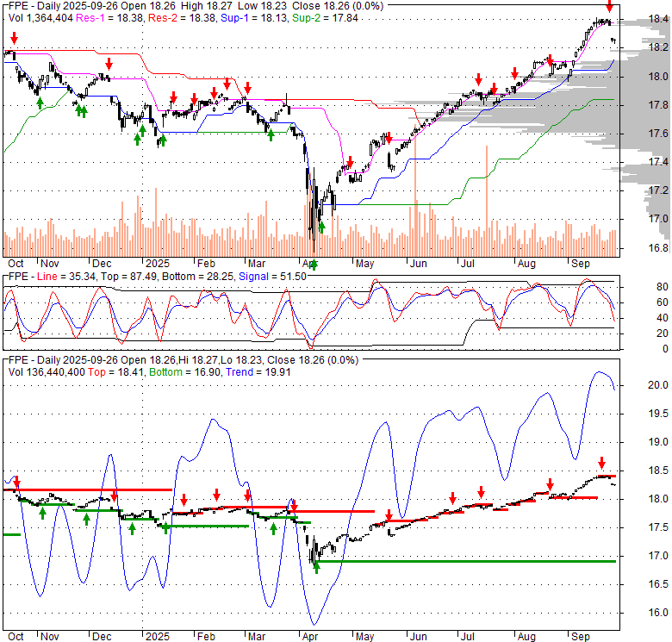Viewport: 672px width, 642px height.
Task: Click 'Feb' on the top chart's time axis
Action: point(206,264)
